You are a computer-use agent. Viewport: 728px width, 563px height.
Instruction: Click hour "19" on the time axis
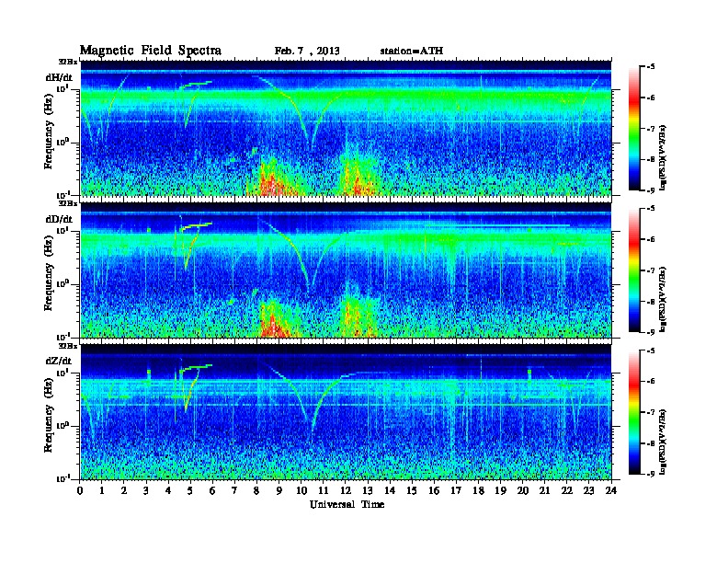[x=500, y=490]
